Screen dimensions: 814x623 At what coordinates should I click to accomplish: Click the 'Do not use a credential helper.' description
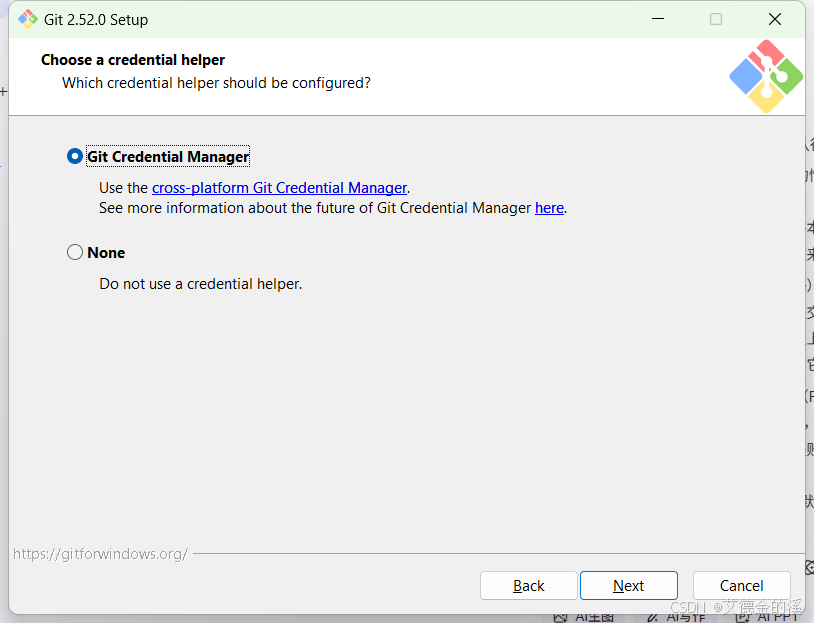coord(200,284)
